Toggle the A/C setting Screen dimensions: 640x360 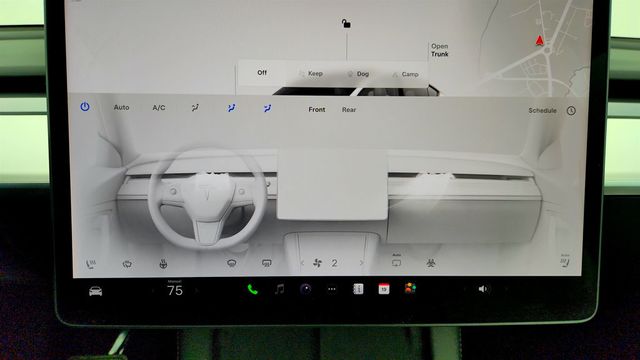(159, 108)
